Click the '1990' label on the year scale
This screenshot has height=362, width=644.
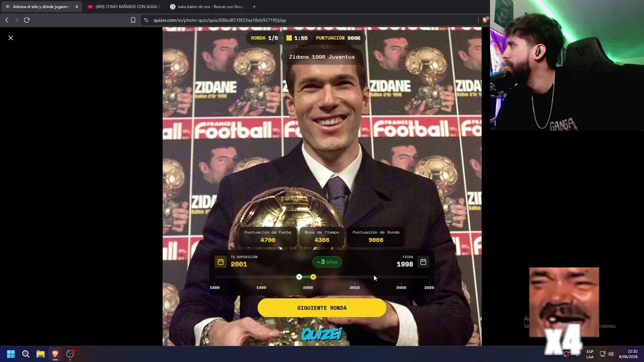click(x=261, y=288)
